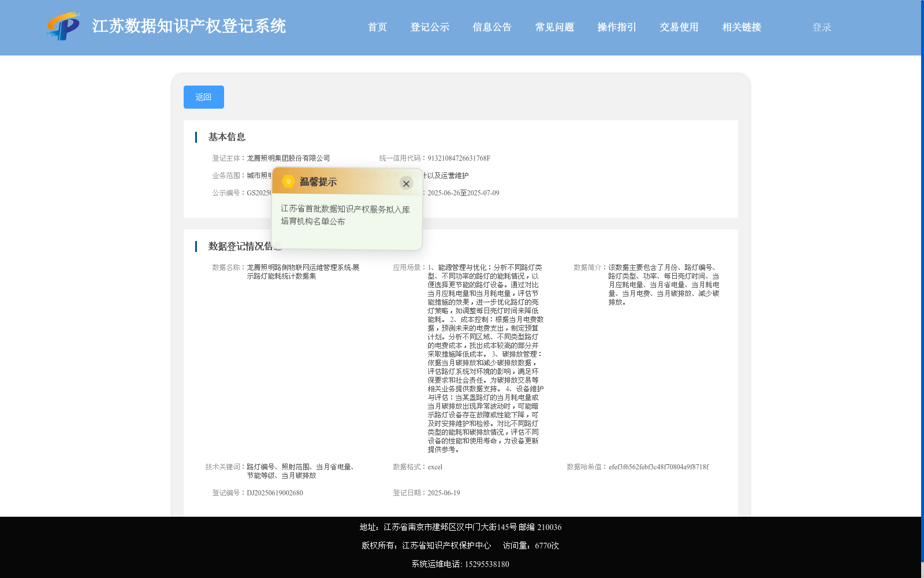The image size is (924, 578).
Task: Select registration date 2025-06-19
Action: click(444, 493)
